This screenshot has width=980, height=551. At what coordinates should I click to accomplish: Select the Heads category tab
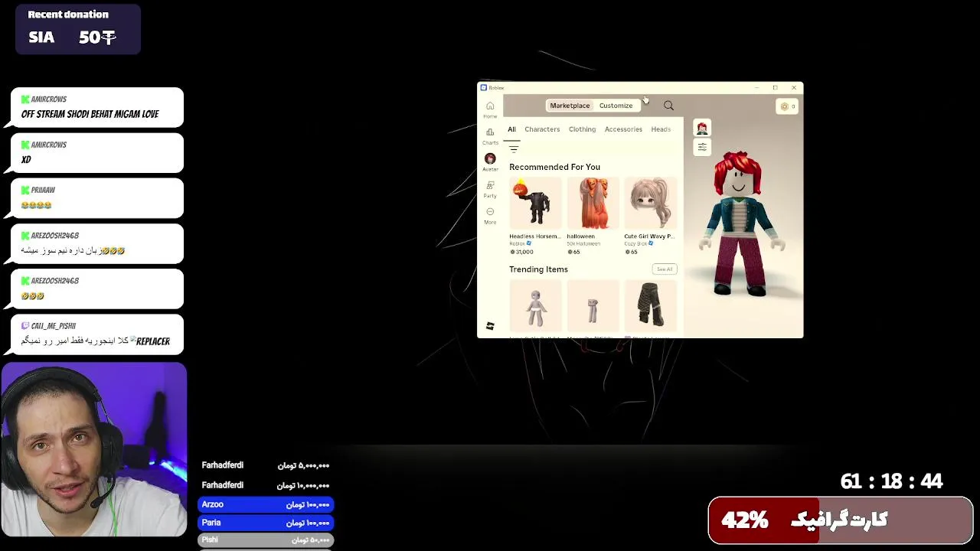(x=661, y=129)
